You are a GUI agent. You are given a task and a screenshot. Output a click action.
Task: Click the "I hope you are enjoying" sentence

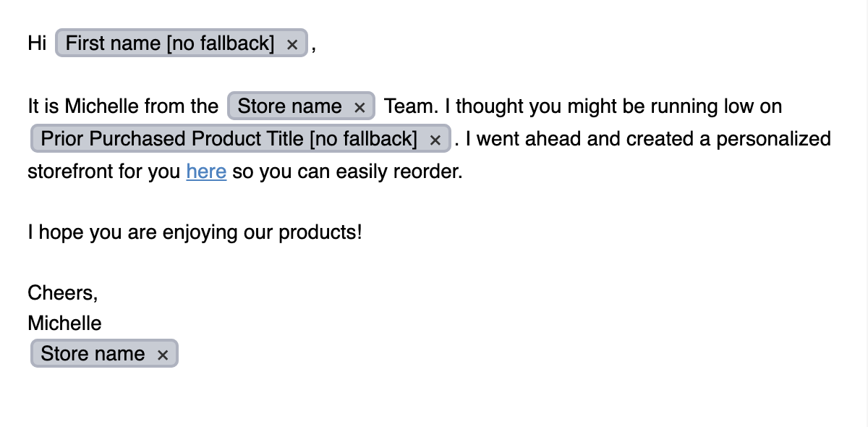click(145, 232)
